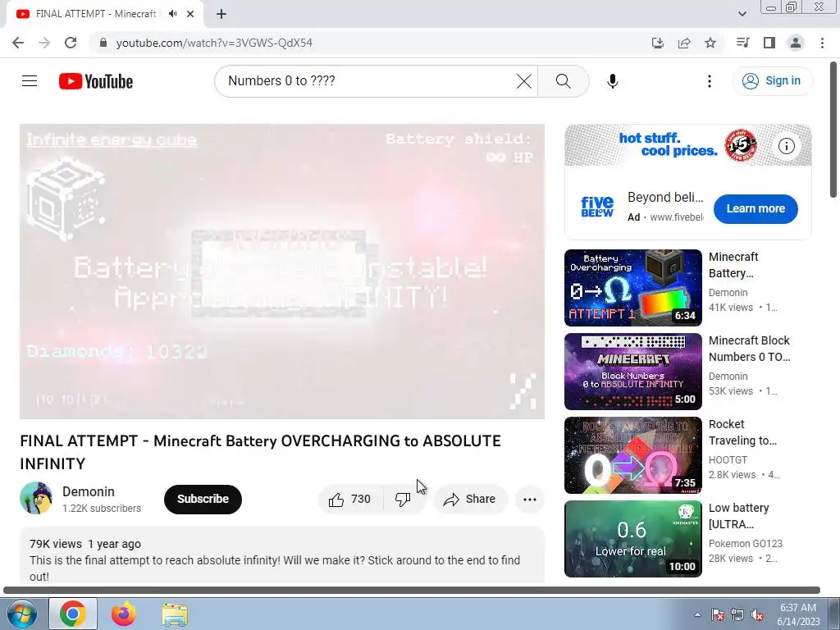The image size is (840, 630).
Task: Mute the tab via speaker icon
Action: [172, 14]
